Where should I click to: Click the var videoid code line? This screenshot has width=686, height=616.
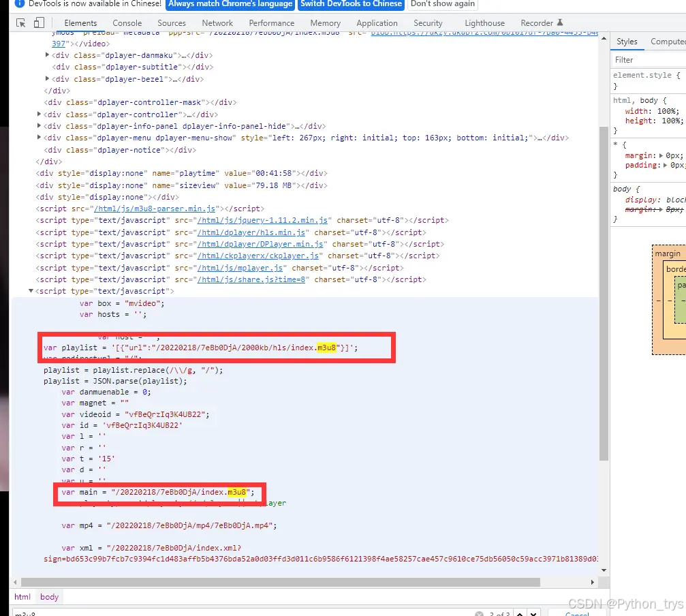(x=136, y=414)
